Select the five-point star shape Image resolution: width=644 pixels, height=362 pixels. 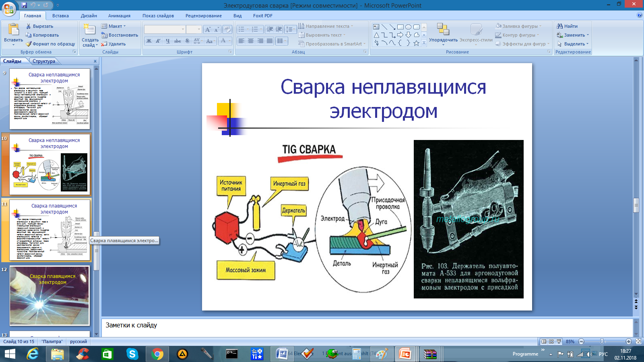[x=417, y=43]
